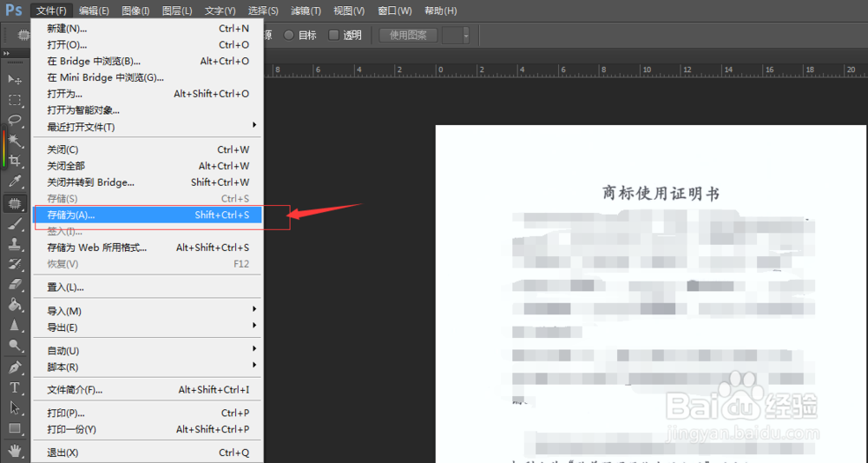
Task: Open the 图像(I) menu
Action: (135, 10)
